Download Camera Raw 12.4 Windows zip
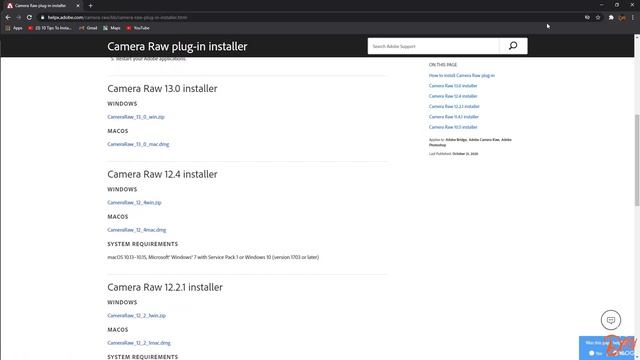 tap(134, 202)
